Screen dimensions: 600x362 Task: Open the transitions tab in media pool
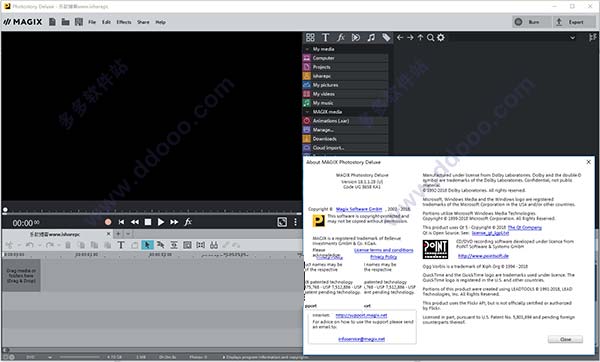tap(356, 38)
